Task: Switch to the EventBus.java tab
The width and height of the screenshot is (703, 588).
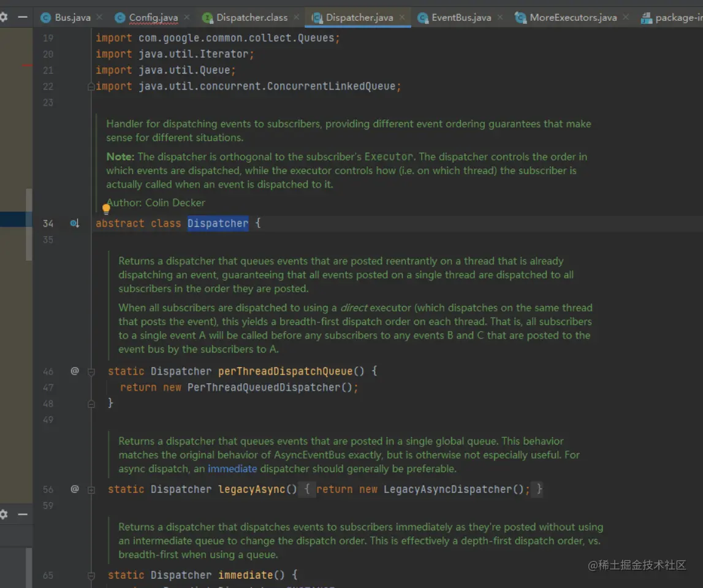Action: pos(461,18)
